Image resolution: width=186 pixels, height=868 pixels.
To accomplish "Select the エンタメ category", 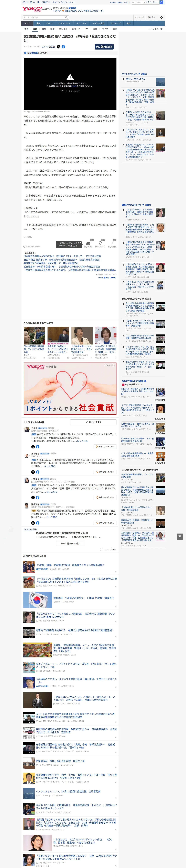I will point(63,29).
